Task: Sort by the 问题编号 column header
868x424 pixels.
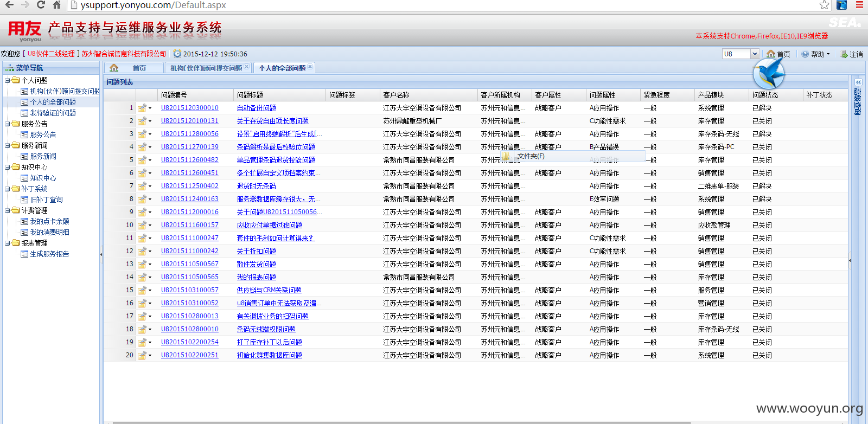Action: [195, 95]
